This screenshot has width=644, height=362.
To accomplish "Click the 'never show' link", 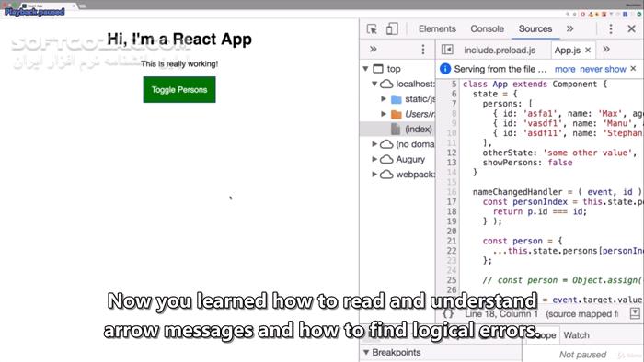I will pyautogui.click(x=603, y=69).
